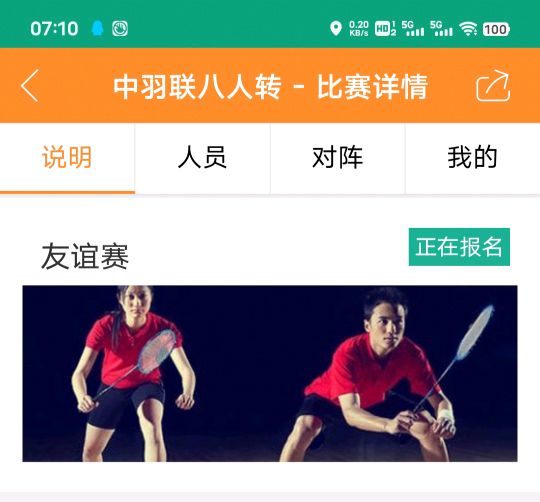Tap the battery 100 indicator

coord(496,29)
